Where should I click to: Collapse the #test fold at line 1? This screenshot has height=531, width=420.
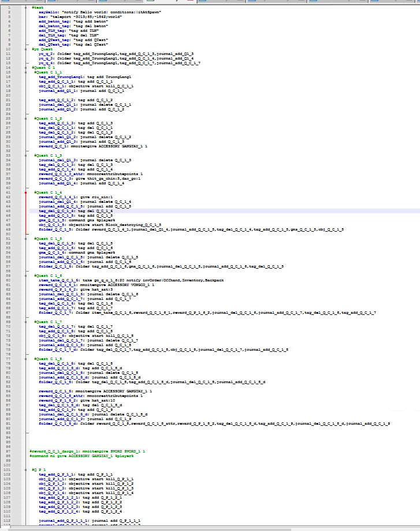(x=26, y=8)
